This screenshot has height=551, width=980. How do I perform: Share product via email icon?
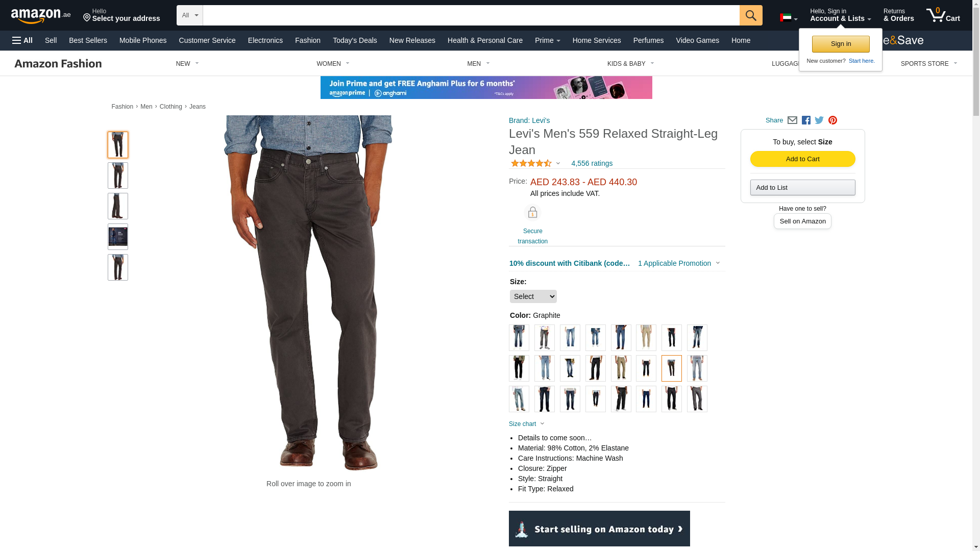792,120
